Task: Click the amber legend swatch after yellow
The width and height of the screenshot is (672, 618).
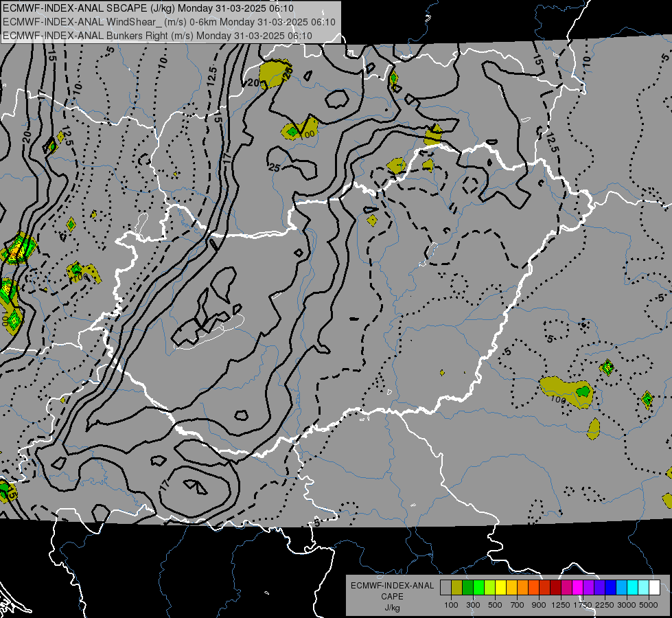Action: pyautogui.click(x=511, y=587)
